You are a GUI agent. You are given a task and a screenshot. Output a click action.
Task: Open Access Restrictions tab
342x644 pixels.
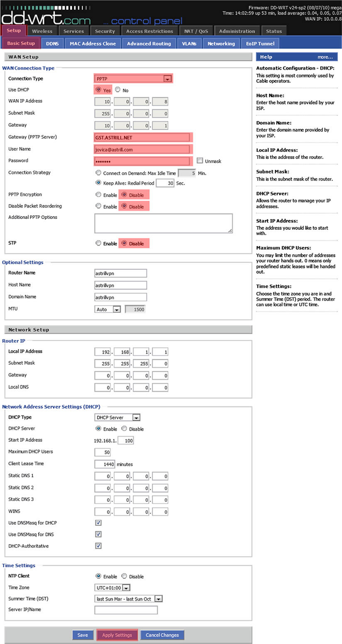[x=150, y=31]
